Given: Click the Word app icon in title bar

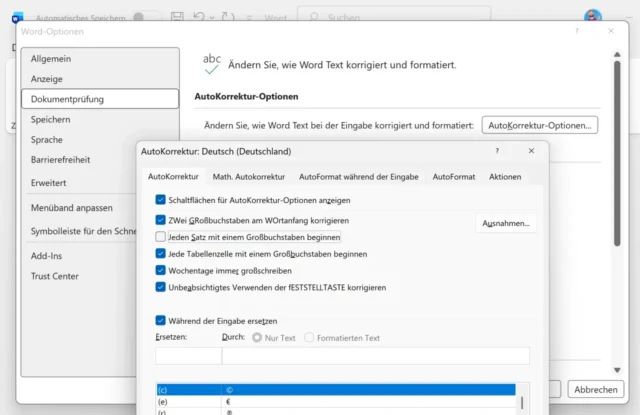Looking at the screenshot, I should [x=18, y=18].
